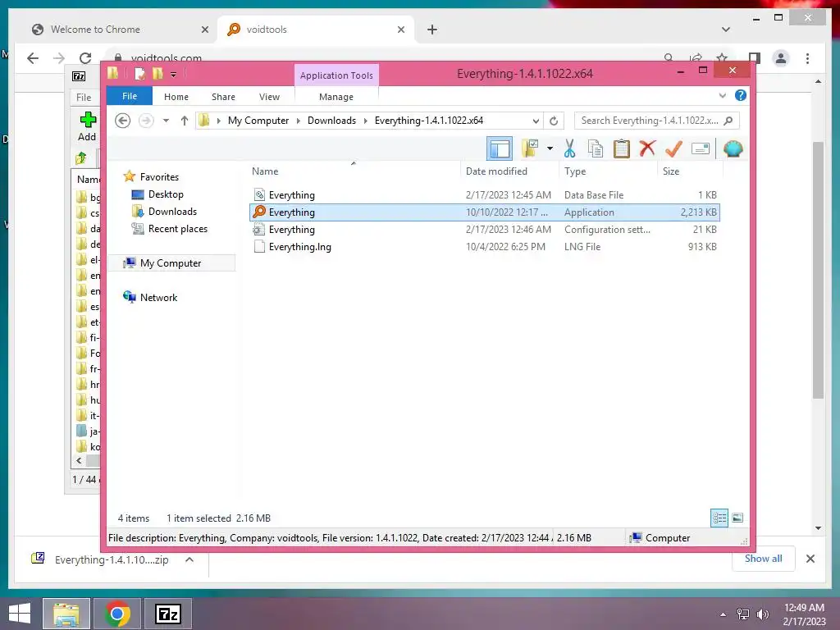The width and height of the screenshot is (840, 630).
Task: Go back with Explorer back arrow
Action: click(x=123, y=121)
